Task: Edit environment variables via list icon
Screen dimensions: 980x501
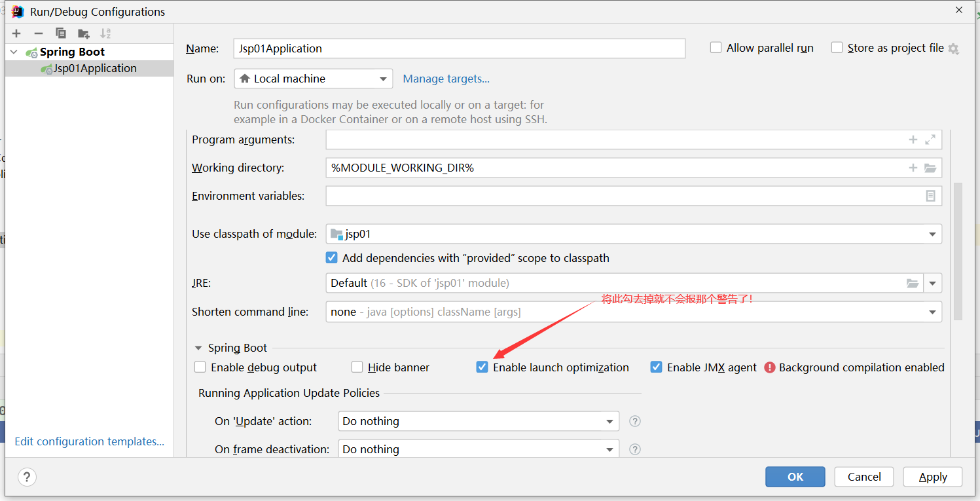Action: pyautogui.click(x=930, y=196)
